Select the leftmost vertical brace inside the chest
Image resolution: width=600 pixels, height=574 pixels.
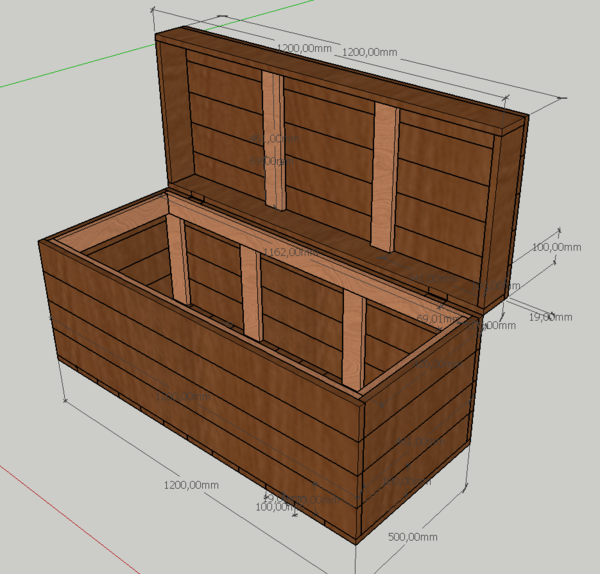click(179, 258)
